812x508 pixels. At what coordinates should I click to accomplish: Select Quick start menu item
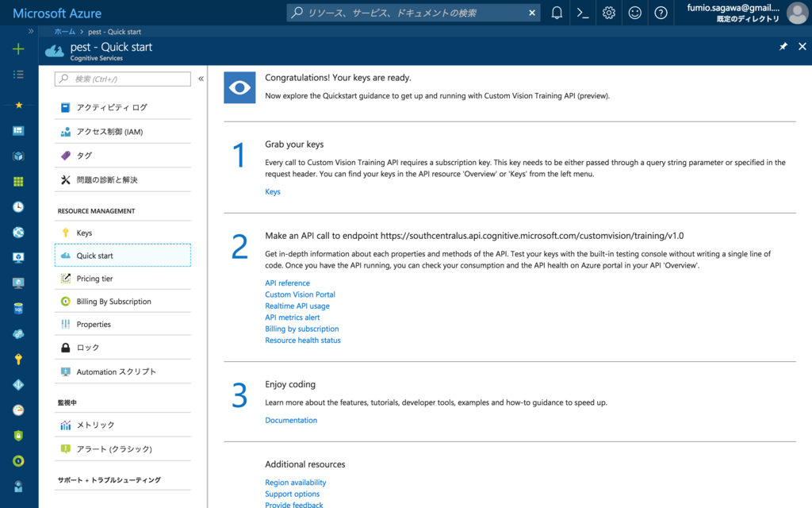123,256
